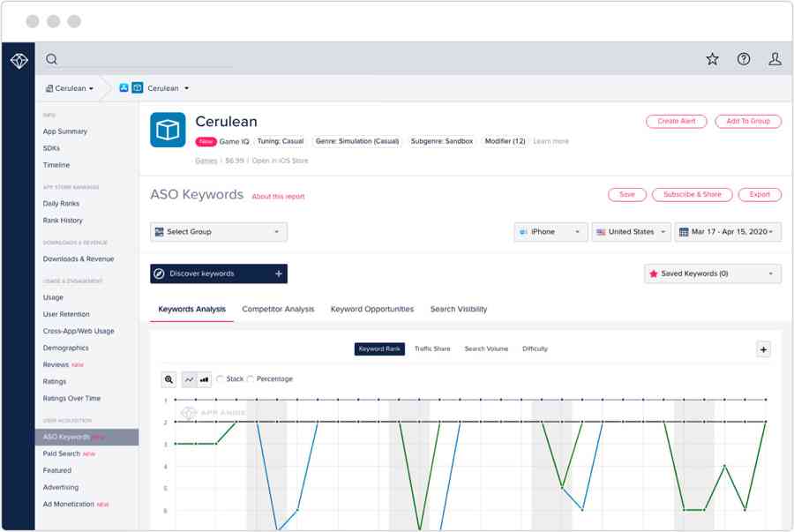Switch to Keyword Opportunities tab

(x=372, y=310)
